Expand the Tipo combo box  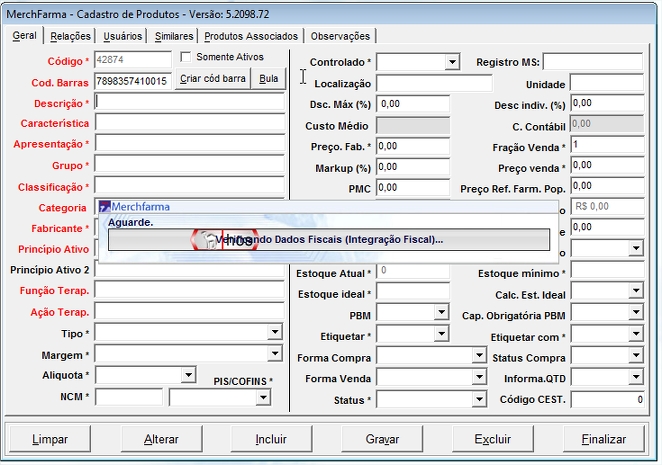276,333
